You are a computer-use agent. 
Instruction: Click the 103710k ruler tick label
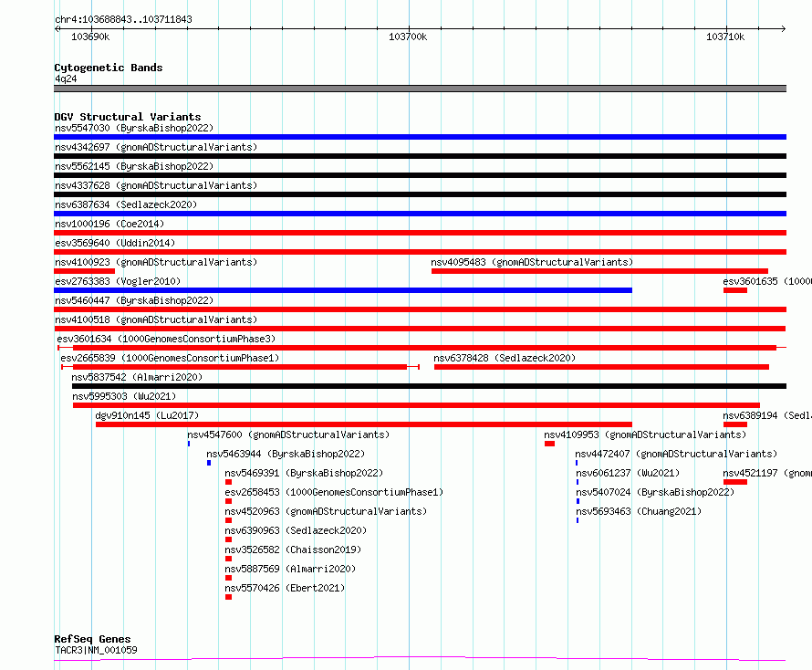[x=725, y=37]
